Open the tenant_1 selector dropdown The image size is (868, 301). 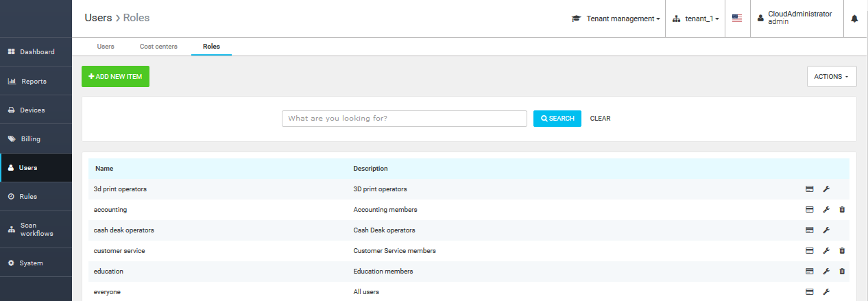(x=697, y=19)
